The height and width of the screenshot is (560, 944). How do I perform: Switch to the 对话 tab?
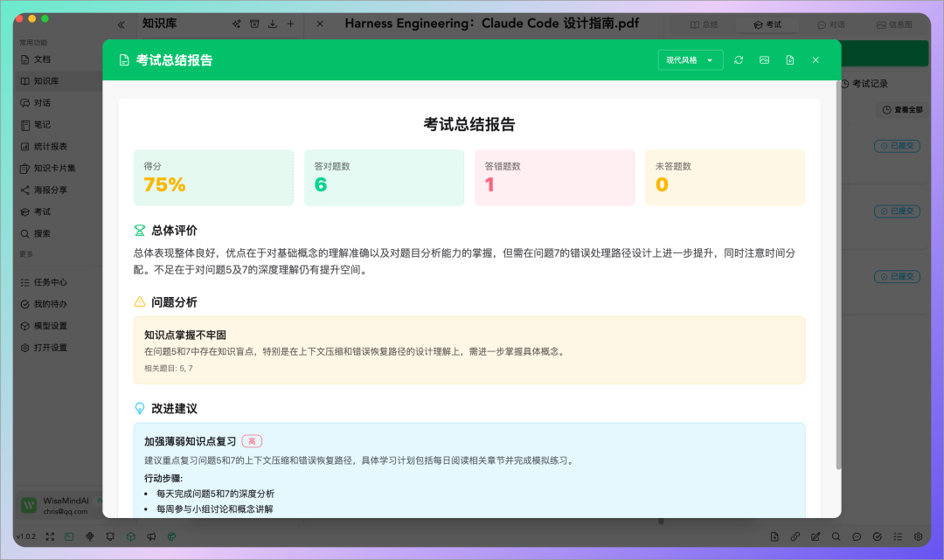click(831, 24)
